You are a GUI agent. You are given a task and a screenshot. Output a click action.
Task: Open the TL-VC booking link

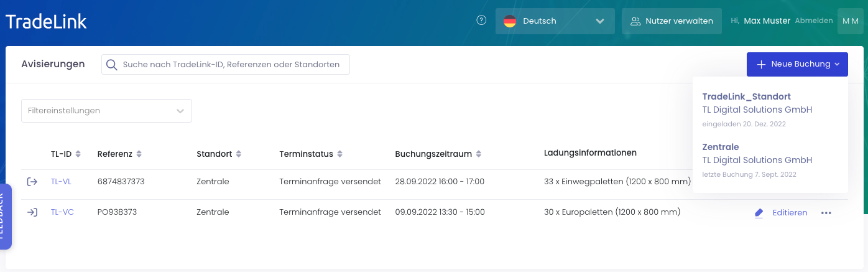pyautogui.click(x=62, y=212)
